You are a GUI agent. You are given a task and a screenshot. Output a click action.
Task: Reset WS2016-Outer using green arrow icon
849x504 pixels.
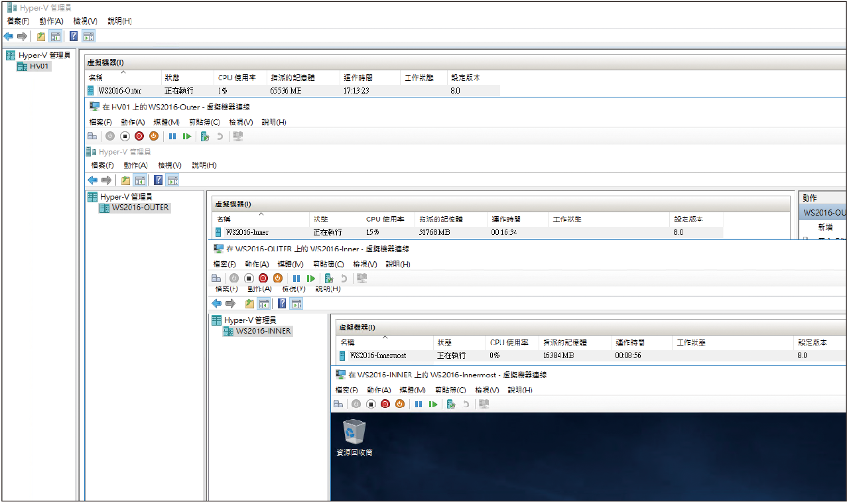point(187,136)
